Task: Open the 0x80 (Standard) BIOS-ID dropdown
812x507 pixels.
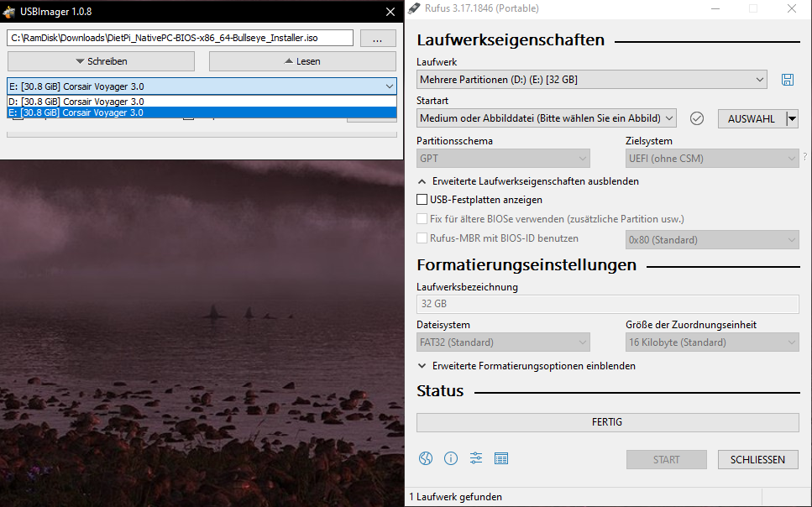Action: 712,240
